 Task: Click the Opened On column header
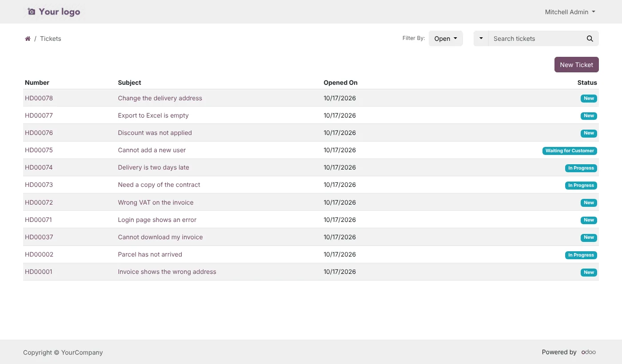[x=340, y=83]
